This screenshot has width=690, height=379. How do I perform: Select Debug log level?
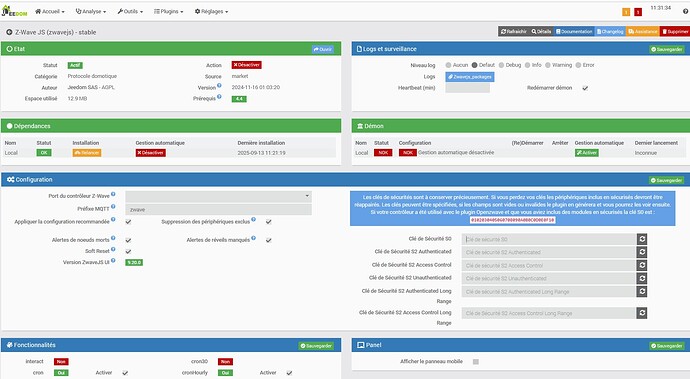click(x=501, y=65)
